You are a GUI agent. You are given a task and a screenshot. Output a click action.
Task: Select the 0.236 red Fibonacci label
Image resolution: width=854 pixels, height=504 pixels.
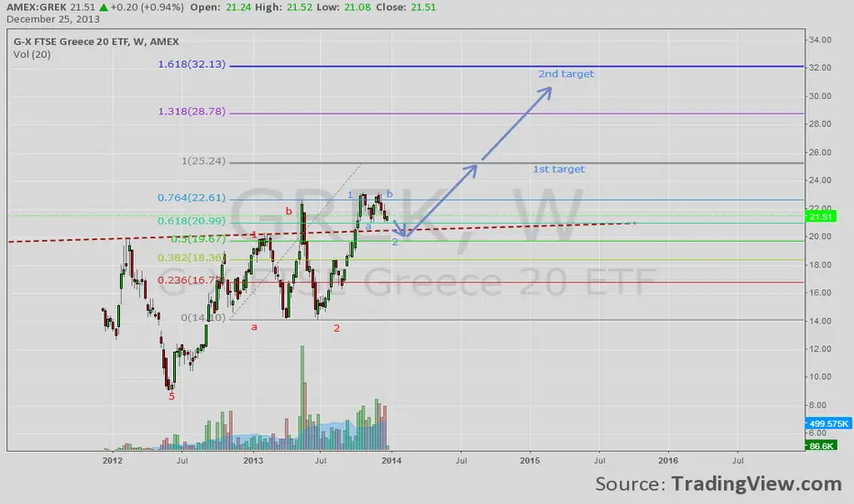pyautogui.click(x=190, y=280)
